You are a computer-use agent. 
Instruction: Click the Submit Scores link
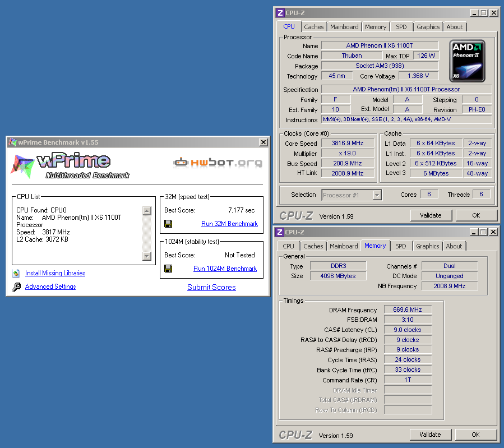coord(211,287)
